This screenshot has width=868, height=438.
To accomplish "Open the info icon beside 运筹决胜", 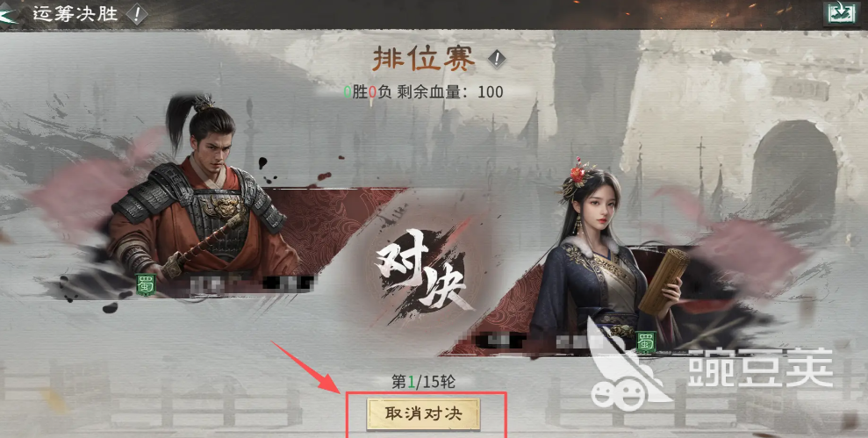I will (x=137, y=14).
